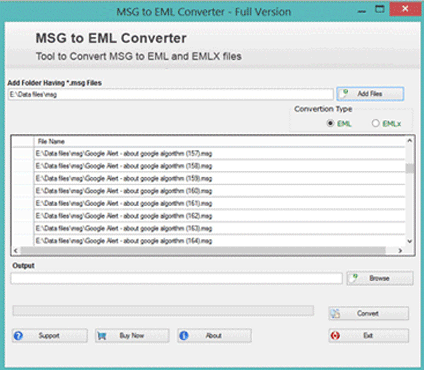Click the red Exit icon
The width and height of the screenshot is (424, 370).
335,336
